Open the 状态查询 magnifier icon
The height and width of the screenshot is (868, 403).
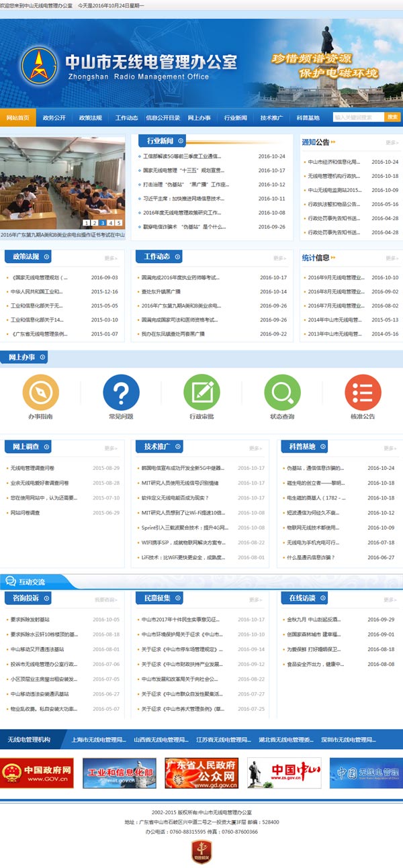point(282,392)
